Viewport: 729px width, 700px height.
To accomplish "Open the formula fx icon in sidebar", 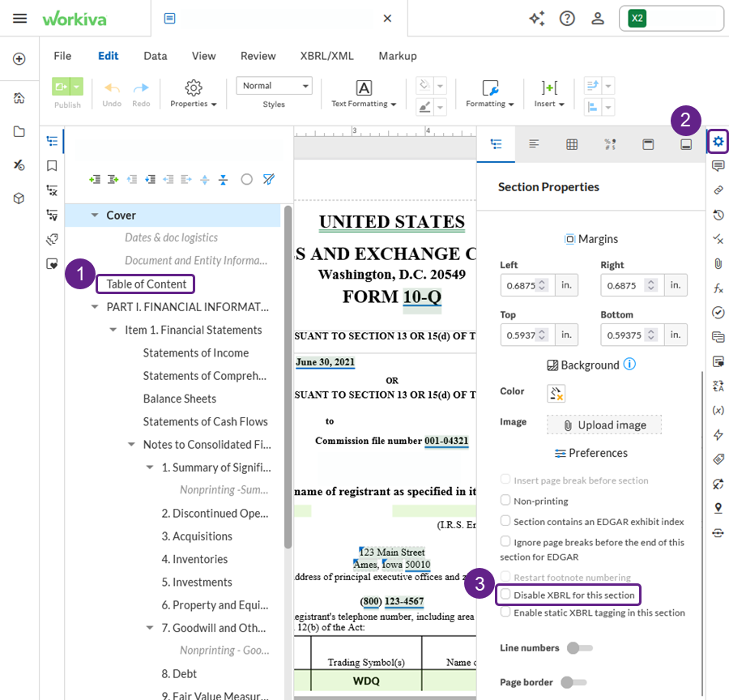I will pos(718,288).
